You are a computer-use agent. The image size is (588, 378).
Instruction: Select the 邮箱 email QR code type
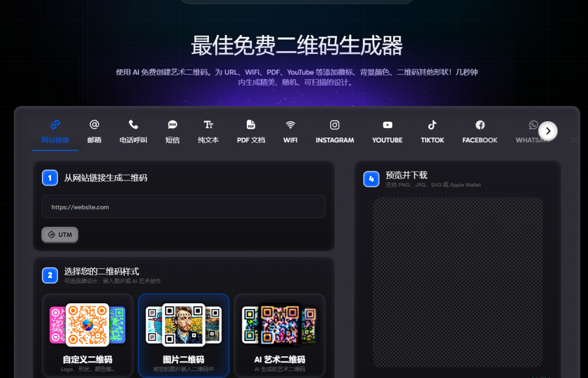point(94,131)
